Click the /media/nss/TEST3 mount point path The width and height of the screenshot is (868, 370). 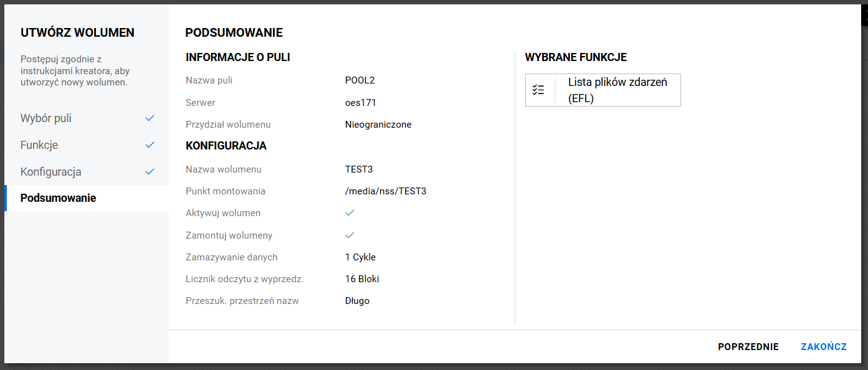coord(386,191)
